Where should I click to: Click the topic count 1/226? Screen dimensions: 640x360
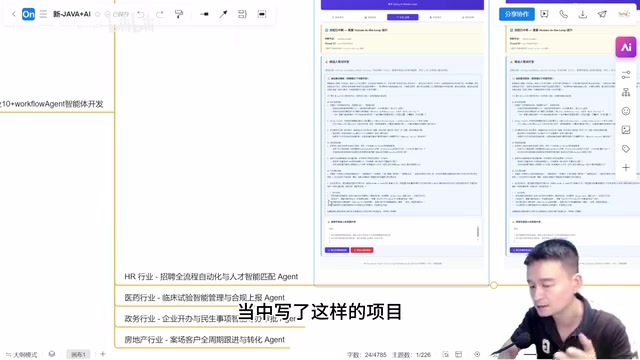411,355
